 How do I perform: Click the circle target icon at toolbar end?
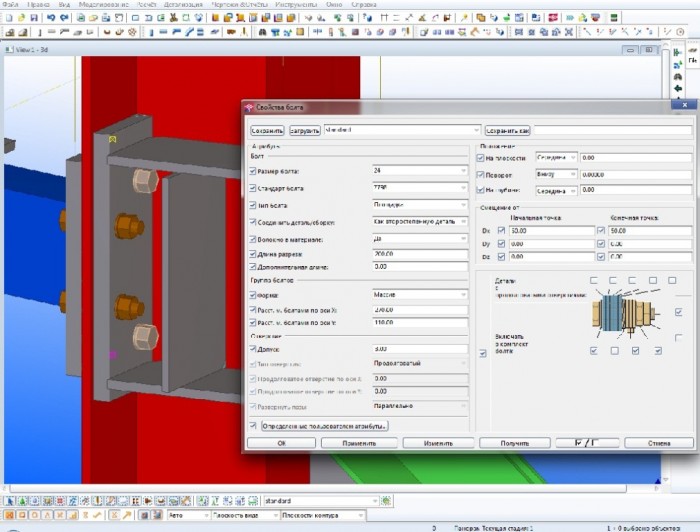(680, 32)
